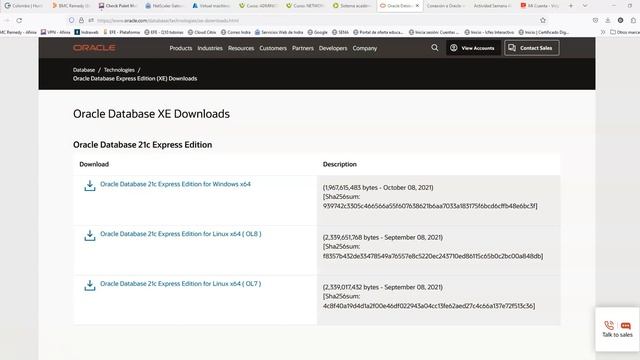640x360 pixels.
Task: Open the Products menu
Action: [181, 48]
